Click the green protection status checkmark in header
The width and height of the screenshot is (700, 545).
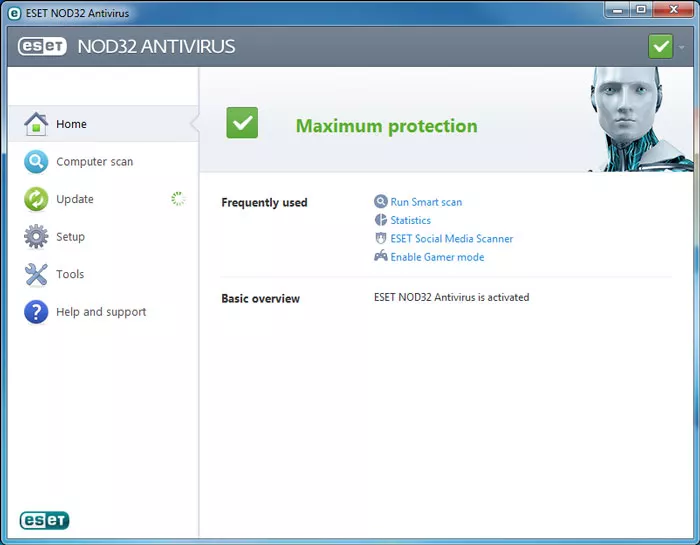click(x=660, y=46)
